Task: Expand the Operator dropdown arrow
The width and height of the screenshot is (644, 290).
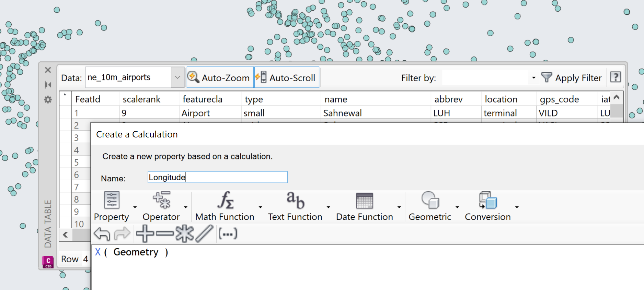Action: tap(186, 207)
